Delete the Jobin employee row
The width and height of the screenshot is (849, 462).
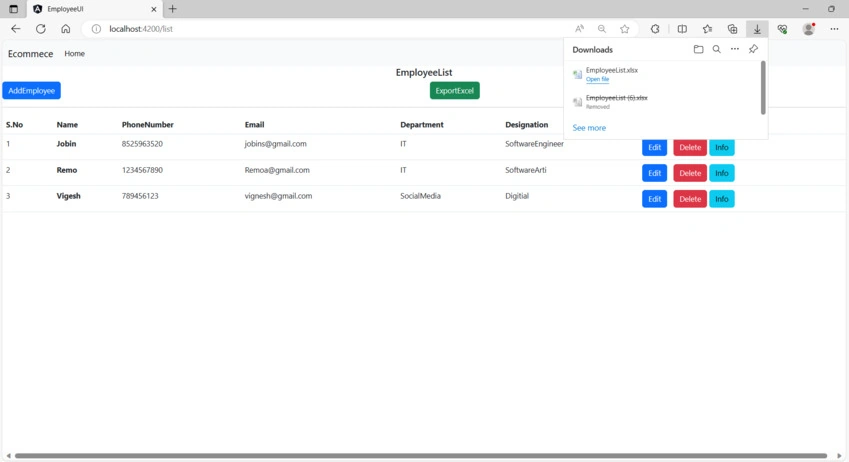tap(690, 147)
